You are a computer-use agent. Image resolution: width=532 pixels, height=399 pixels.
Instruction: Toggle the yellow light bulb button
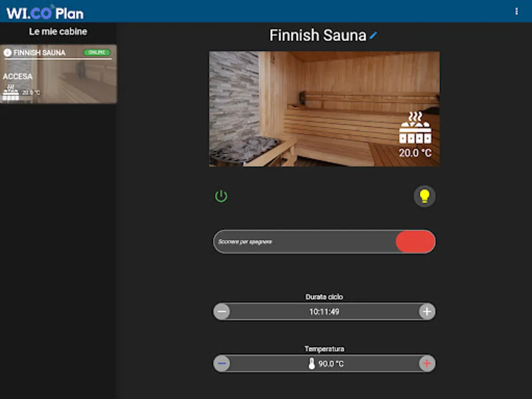tap(425, 196)
